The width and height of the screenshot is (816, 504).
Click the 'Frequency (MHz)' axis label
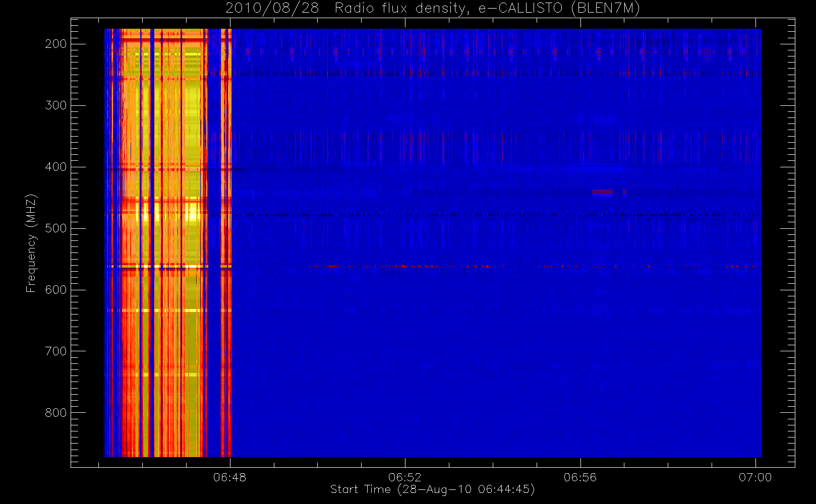[x=31, y=243]
